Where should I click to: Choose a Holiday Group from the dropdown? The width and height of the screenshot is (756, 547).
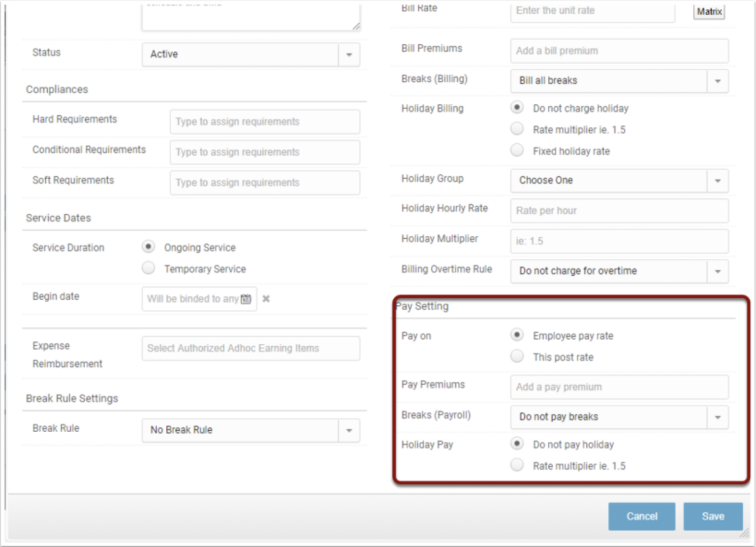718,181
